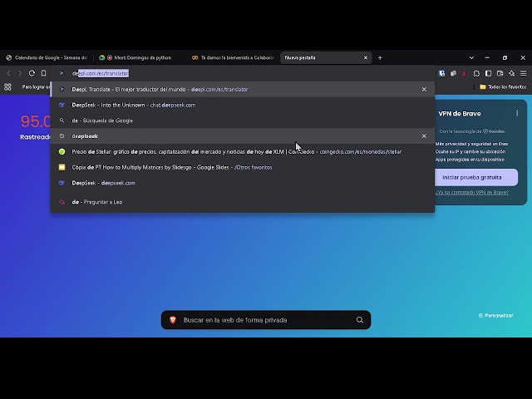
Task: Choose 'de - Preguntar a Leo' suggestion
Action: click(x=242, y=202)
